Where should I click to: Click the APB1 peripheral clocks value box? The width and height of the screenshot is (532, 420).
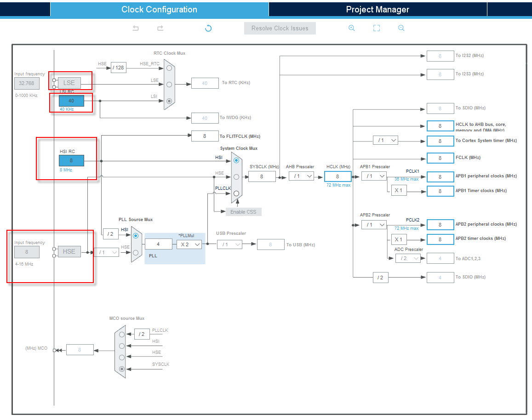click(x=440, y=176)
